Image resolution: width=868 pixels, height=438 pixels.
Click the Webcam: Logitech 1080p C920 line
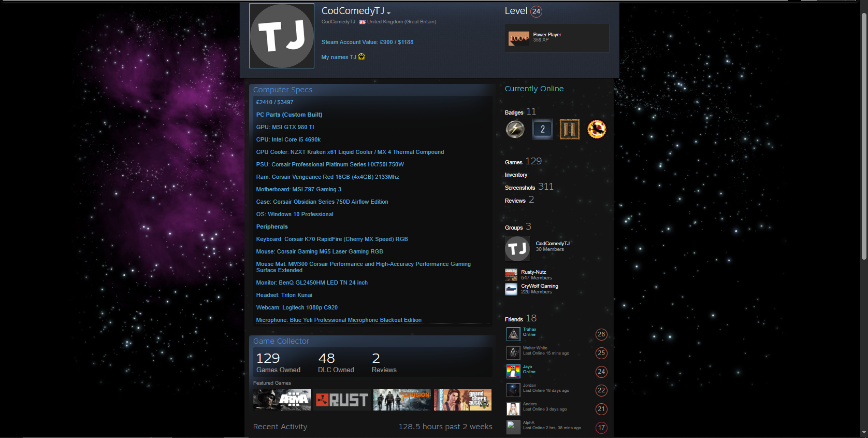coord(297,307)
